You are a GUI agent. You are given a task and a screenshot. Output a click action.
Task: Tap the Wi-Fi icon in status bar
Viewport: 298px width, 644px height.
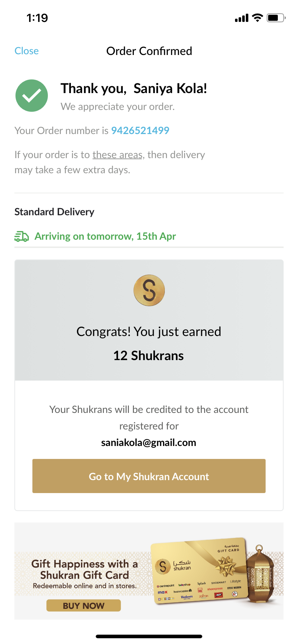257,18
